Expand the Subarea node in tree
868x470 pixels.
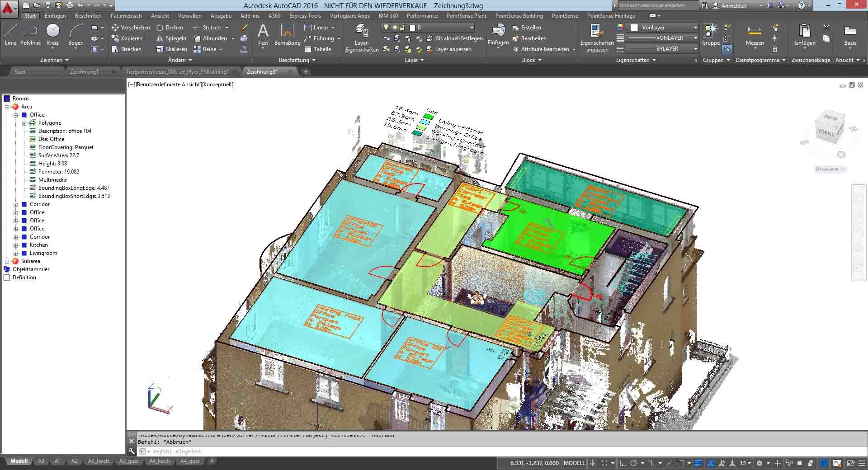[7, 261]
